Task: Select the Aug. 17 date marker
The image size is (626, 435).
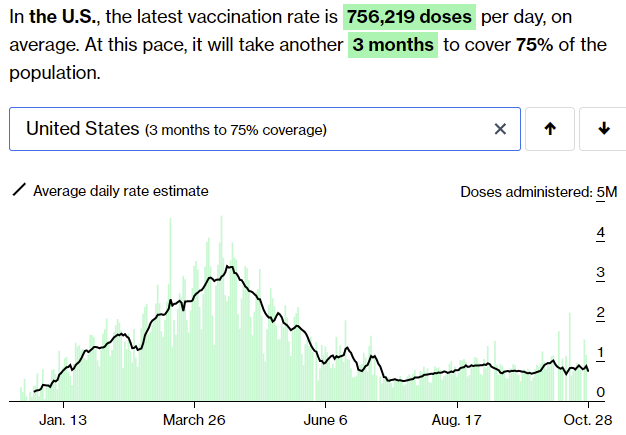Action: coord(459,418)
